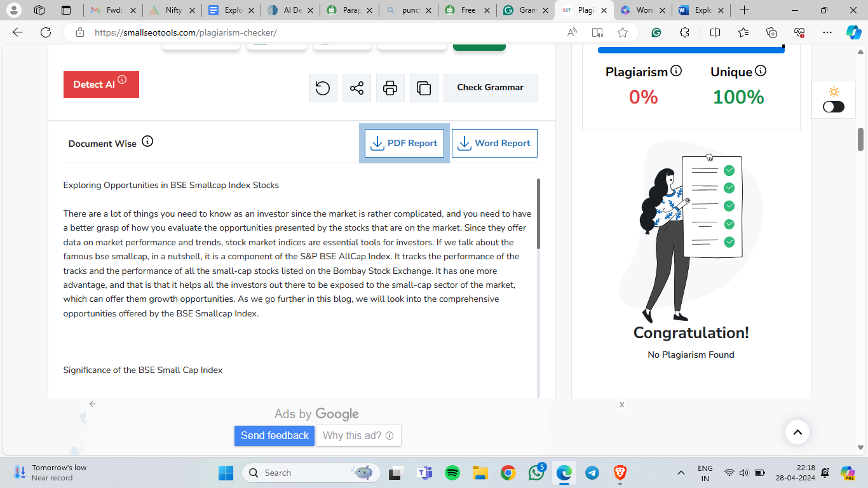868x488 pixels.
Task: Open Telegram from the taskbar
Action: click(x=592, y=473)
